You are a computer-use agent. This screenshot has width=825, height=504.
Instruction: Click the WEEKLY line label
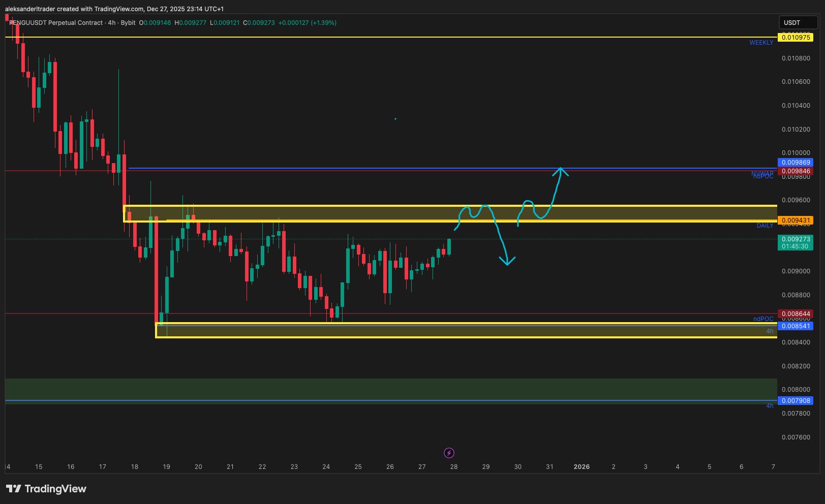761,43
